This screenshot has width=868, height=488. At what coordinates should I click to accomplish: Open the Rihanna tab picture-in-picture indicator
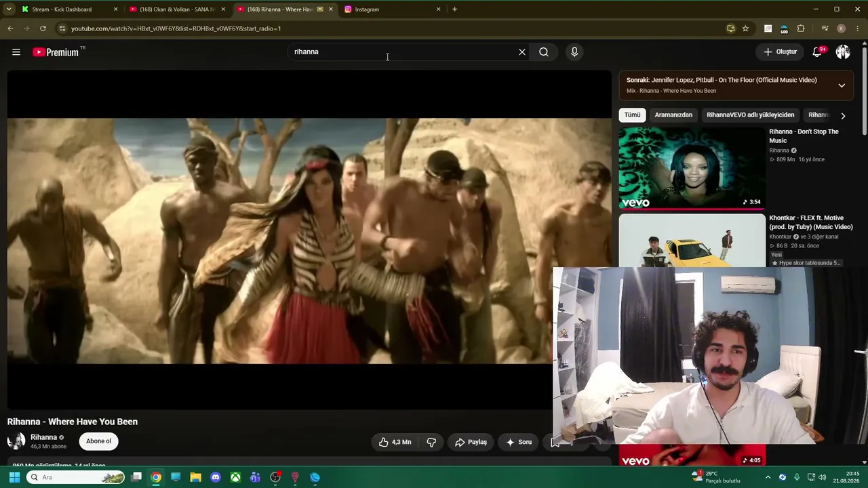321,9
